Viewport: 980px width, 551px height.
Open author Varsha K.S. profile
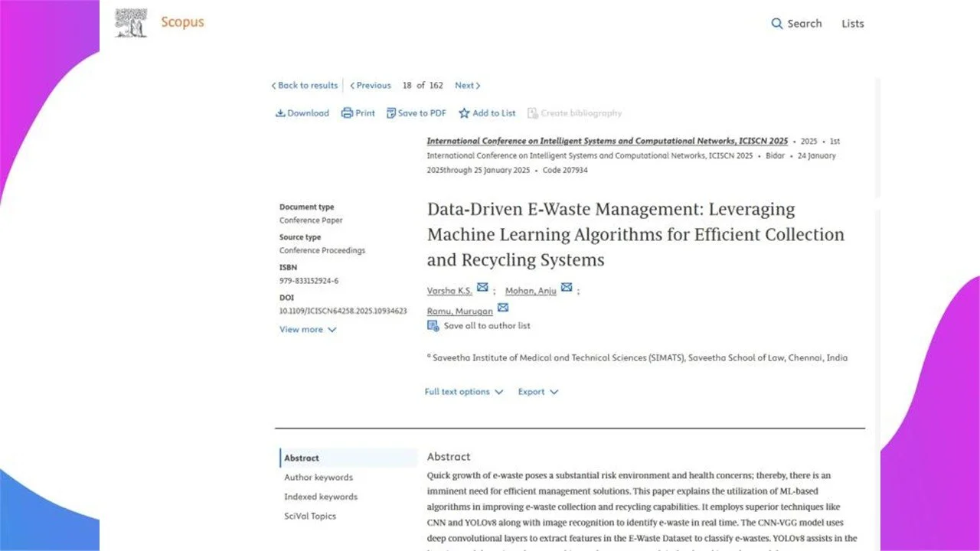(x=449, y=292)
